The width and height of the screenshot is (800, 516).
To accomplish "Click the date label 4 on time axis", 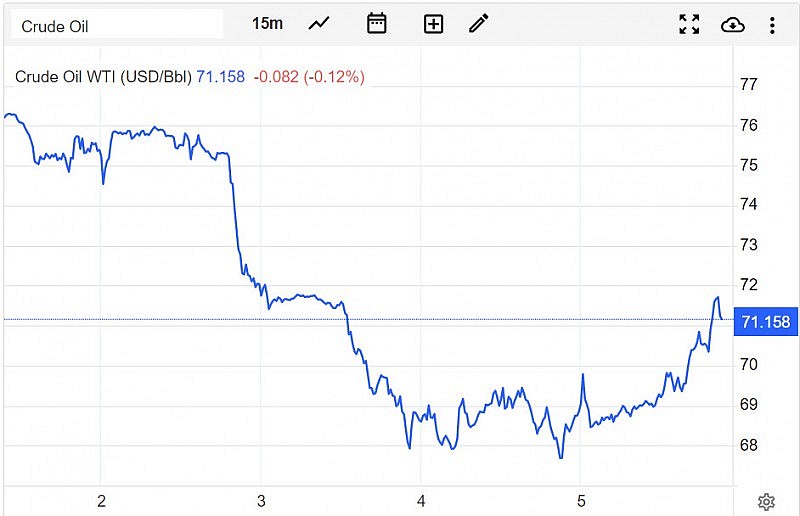I will point(422,500).
